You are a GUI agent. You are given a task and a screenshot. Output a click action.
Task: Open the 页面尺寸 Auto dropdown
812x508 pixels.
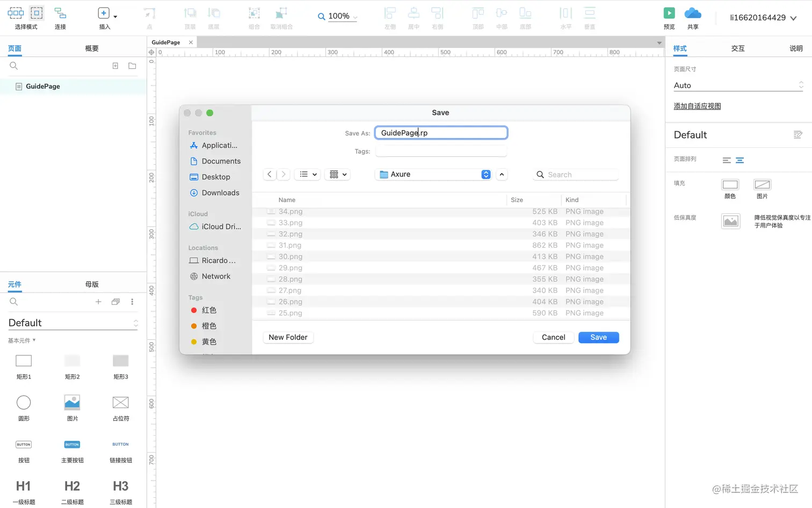point(738,85)
